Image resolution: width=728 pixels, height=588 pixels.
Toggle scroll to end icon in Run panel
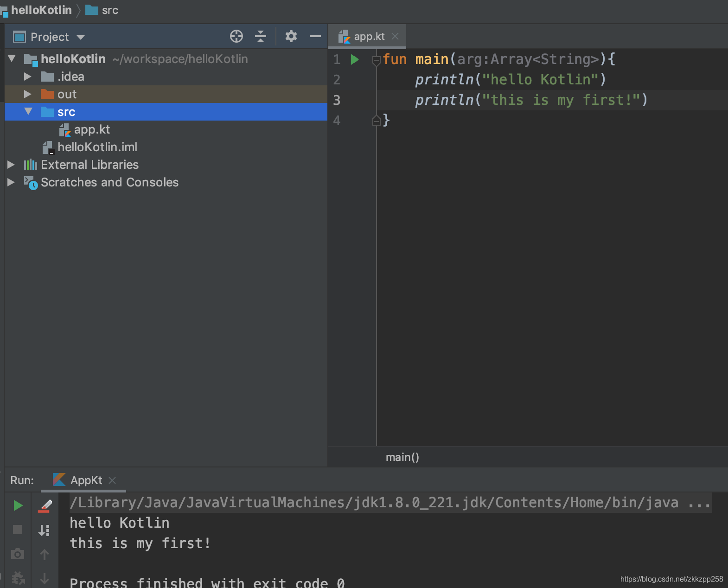tap(44, 530)
